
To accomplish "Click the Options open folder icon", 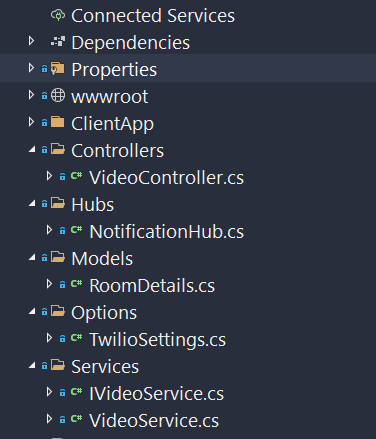I will (58, 311).
